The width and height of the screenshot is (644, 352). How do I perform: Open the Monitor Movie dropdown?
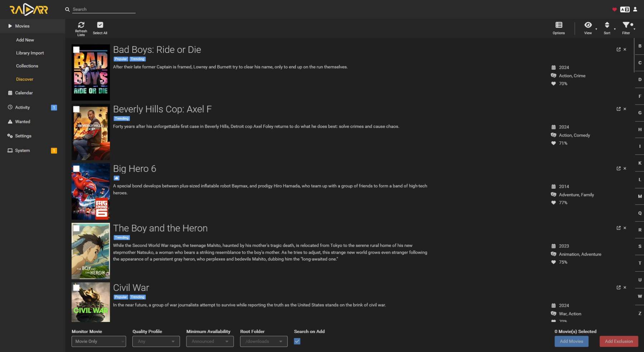coord(99,341)
